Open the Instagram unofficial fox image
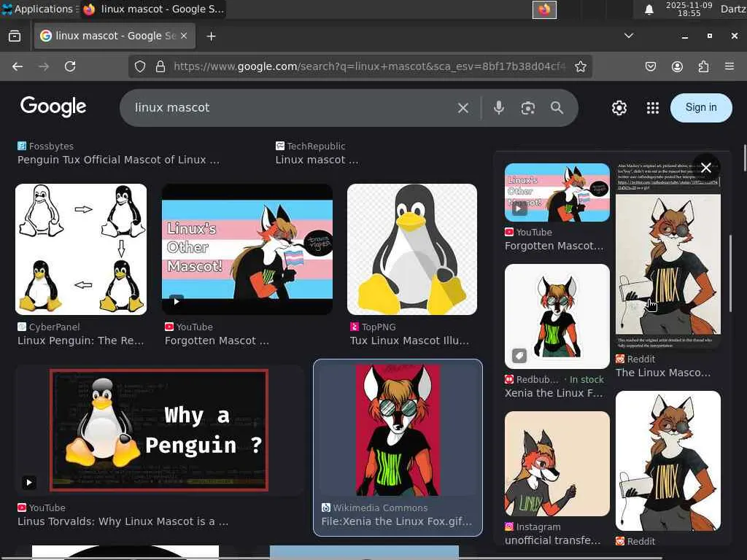The height and width of the screenshot is (560, 747). (x=557, y=464)
